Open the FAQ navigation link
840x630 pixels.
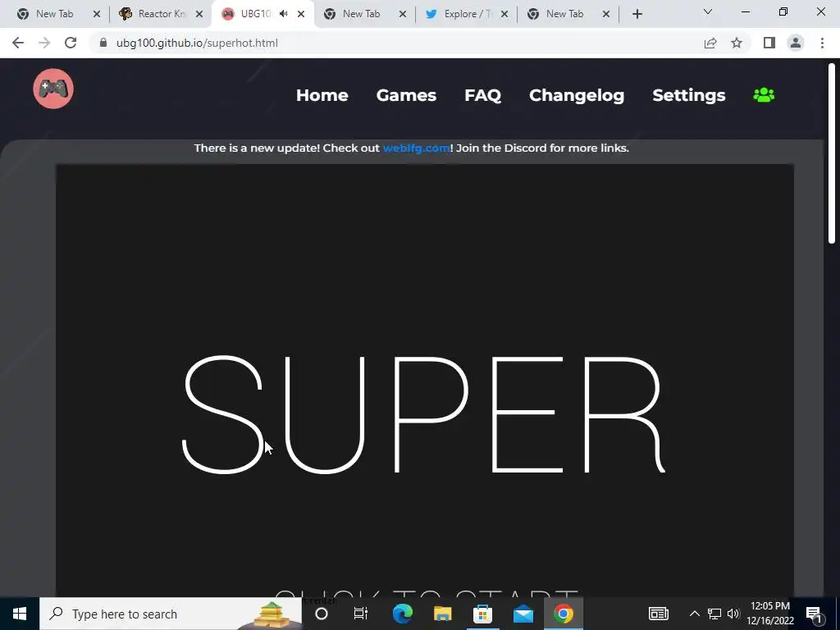(x=482, y=95)
